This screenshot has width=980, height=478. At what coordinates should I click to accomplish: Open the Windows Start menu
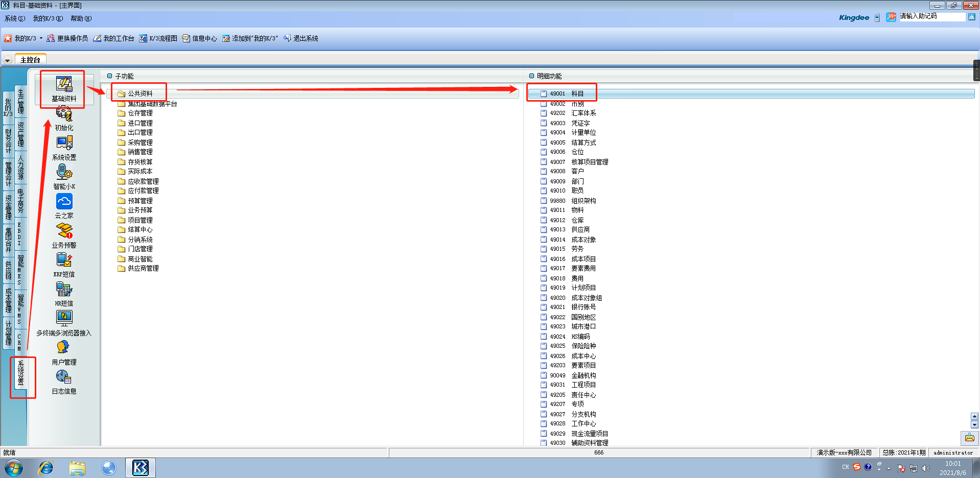(x=14, y=468)
